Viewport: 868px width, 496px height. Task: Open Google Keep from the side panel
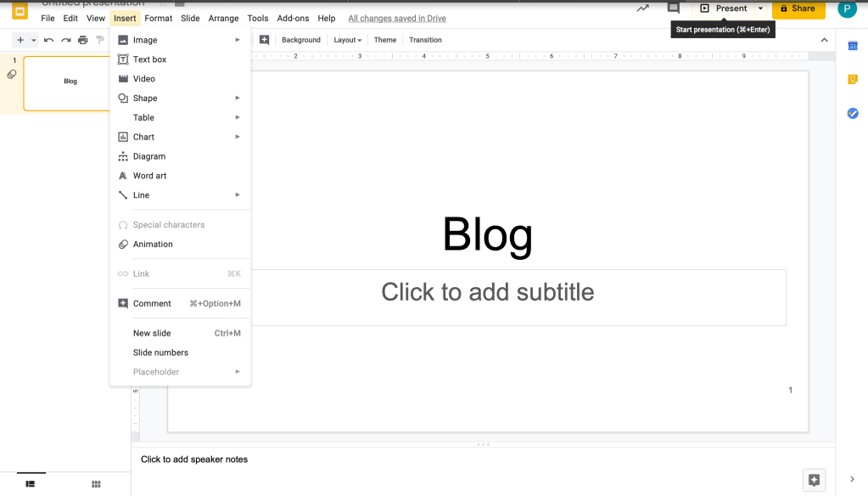pyautogui.click(x=853, y=80)
